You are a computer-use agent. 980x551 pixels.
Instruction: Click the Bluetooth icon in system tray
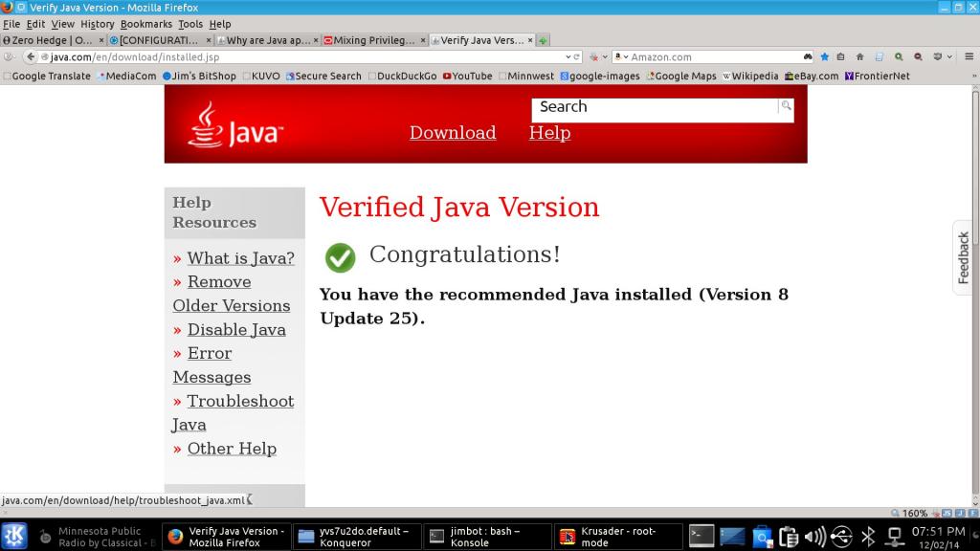tap(868, 537)
